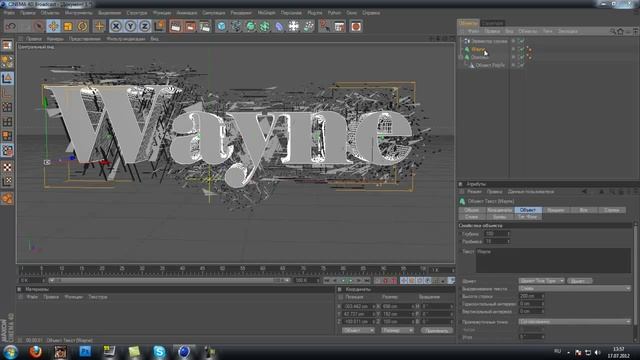
Task: Open the text alignment dropdown
Action: coord(574,289)
